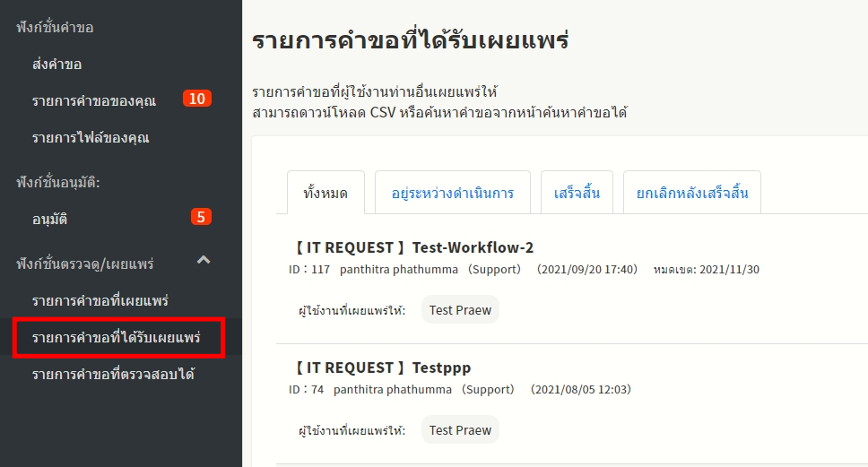
Task: Open the อนุมัติ approval page
Action: [49, 219]
